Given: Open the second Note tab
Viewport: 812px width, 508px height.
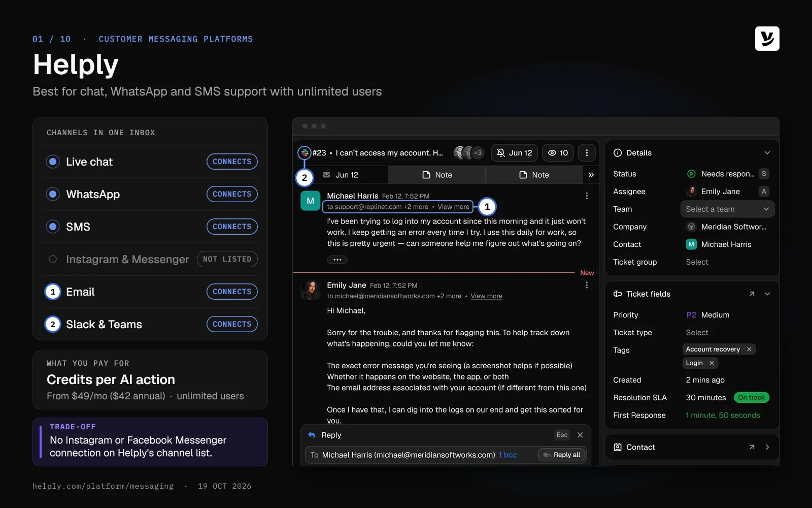Looking at the screenshot, I should click(x=534, y=175).
